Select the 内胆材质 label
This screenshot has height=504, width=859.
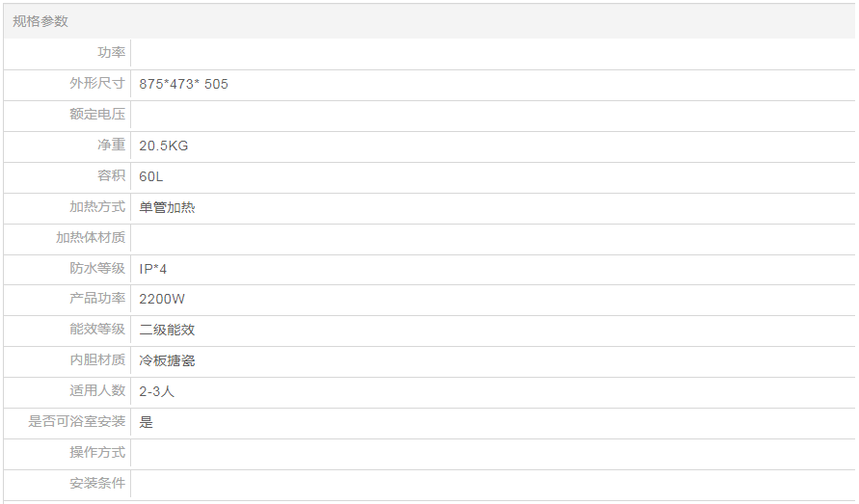97,360
